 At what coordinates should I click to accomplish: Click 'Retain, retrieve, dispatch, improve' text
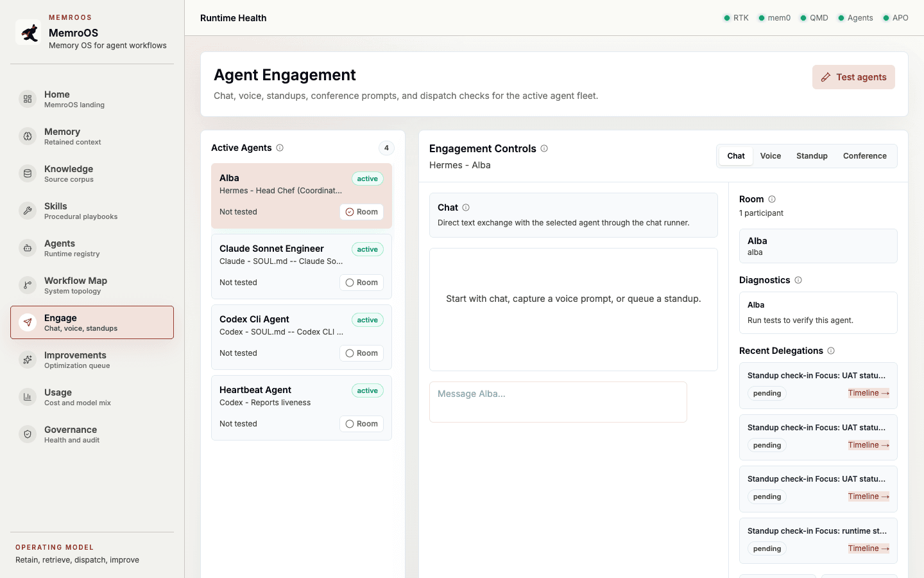click(x=77, y=560)
